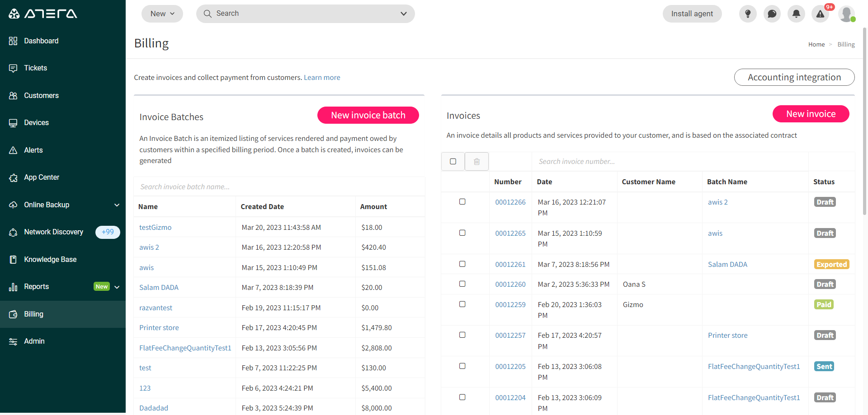Click the New invoice batch button
868x415 pixels.
pos(368,115)
